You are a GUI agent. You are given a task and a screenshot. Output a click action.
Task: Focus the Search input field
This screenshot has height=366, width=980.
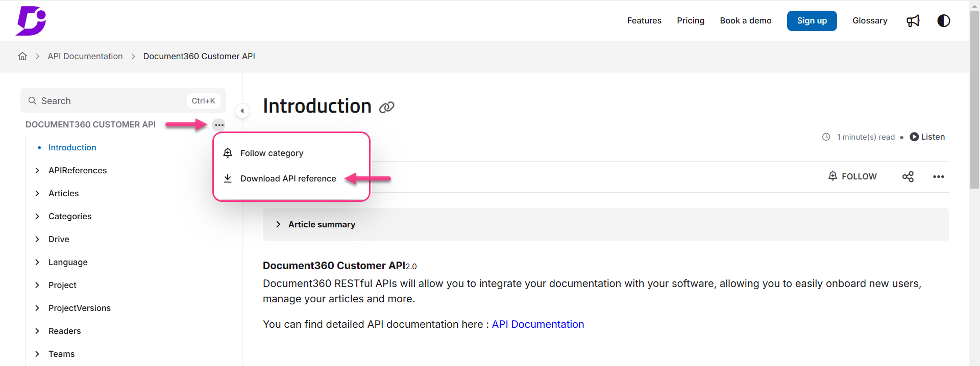(123, 100)
